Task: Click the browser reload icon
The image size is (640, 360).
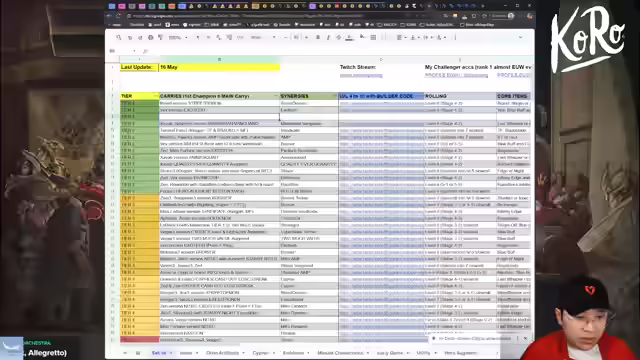Action: pyautogui.click(x=119, y=16)
